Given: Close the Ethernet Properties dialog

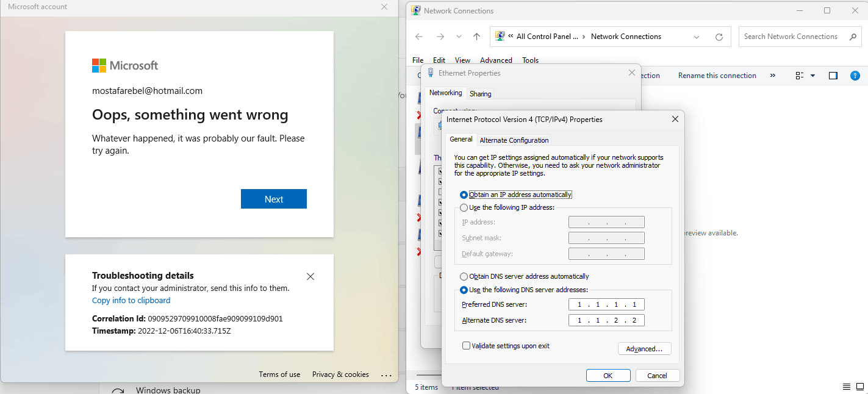Looking at the screenshot, I should (x=632, y=73).
